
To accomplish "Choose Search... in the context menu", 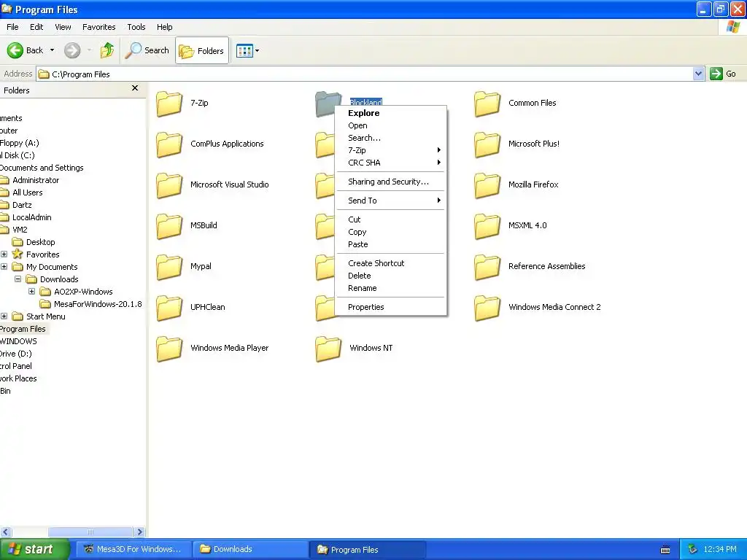I will 391,138.
